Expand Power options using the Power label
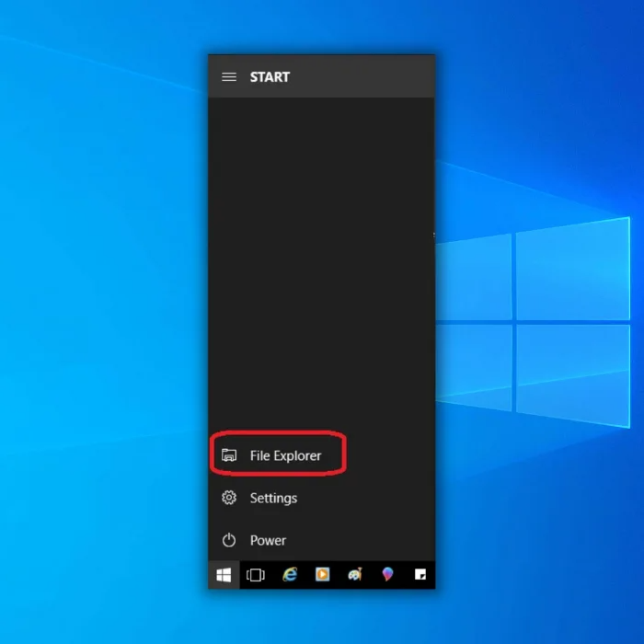Viewport: 644px width, 644px height. click(x=268, y=540)
